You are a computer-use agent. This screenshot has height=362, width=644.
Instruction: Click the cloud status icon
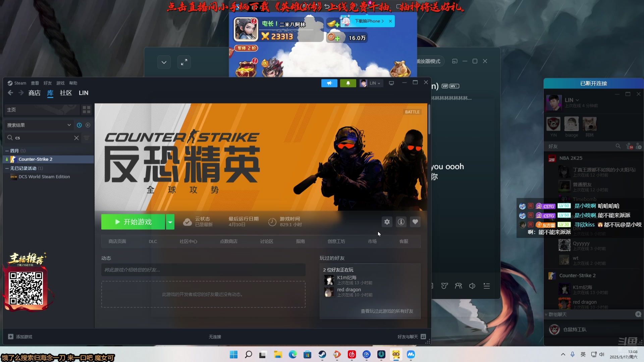(x=187, y=222)
